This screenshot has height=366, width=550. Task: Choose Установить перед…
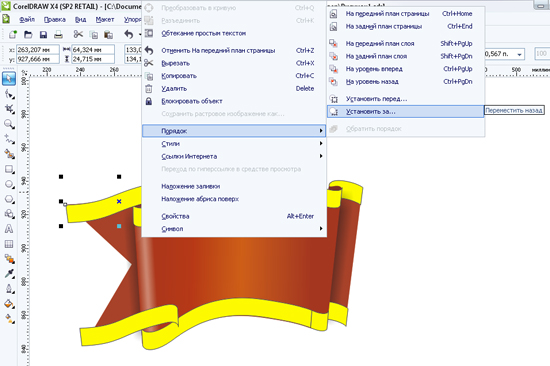point(405,99)
